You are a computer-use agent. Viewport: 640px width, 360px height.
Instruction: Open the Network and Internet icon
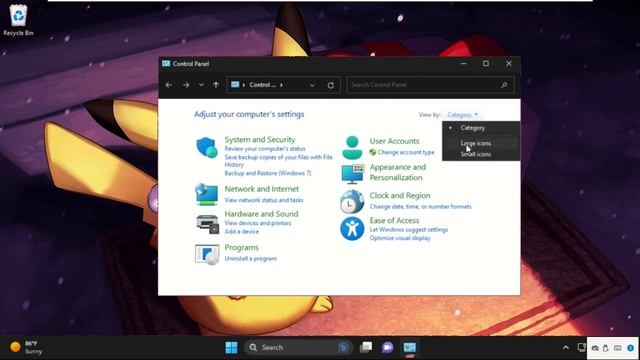tap(207, 194)
